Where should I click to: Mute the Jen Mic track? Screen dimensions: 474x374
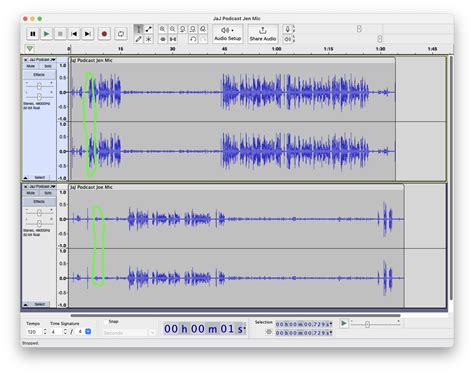31,66
